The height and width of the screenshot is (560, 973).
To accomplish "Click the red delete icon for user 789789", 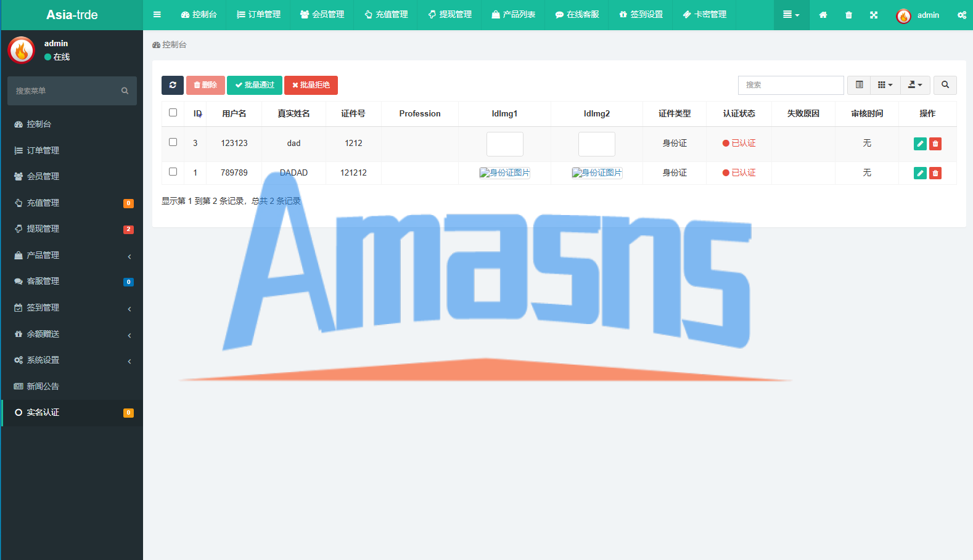I will pos(935,173).
